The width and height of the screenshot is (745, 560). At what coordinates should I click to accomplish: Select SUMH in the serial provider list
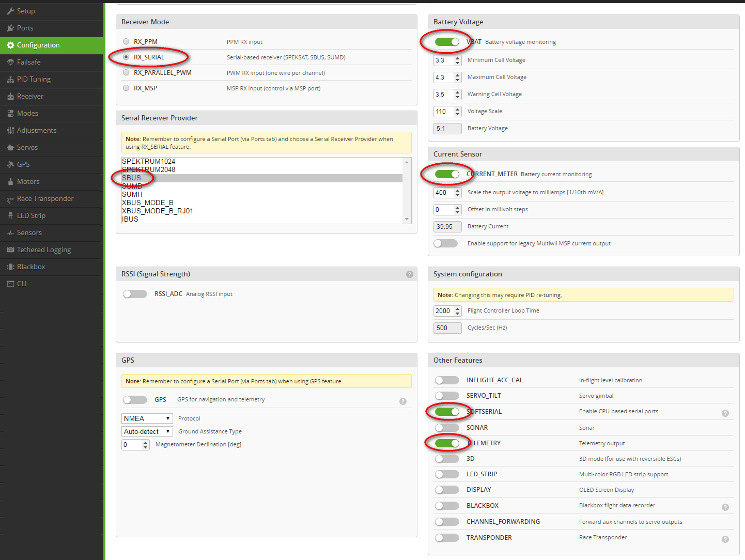point(132,194)
